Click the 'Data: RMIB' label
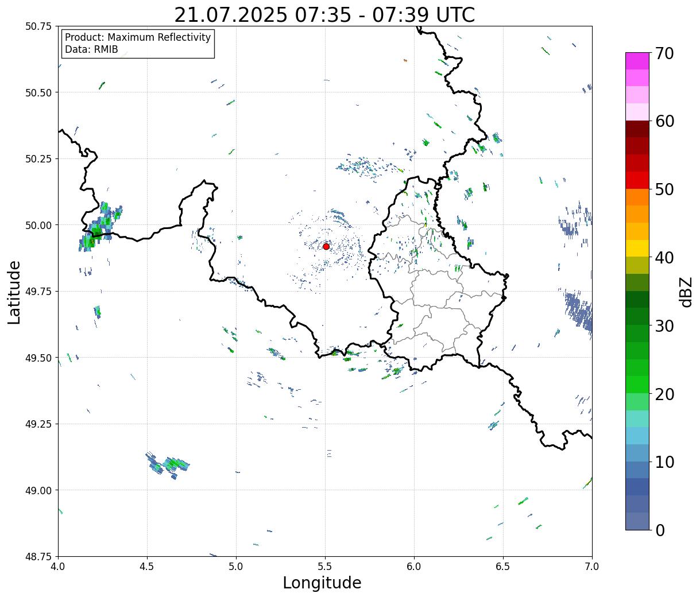This screenshot has height=597, width=700. (x=91, y=49)
